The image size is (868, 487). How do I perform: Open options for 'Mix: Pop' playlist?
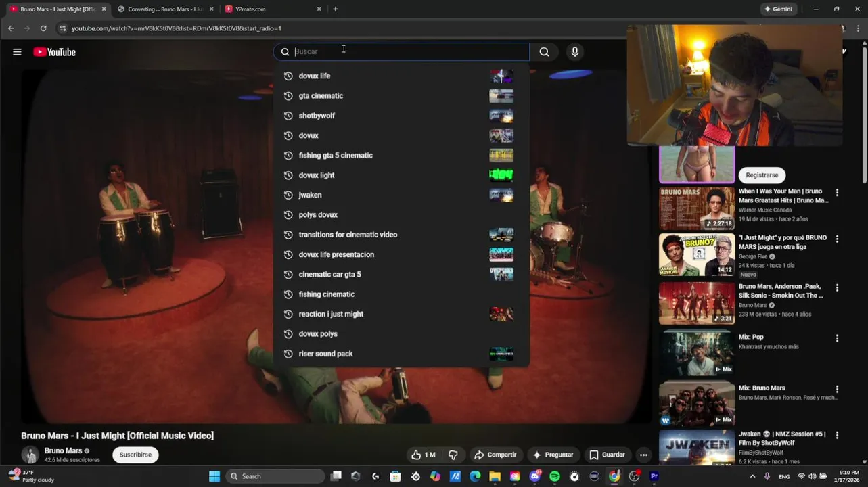pos(837,338)
